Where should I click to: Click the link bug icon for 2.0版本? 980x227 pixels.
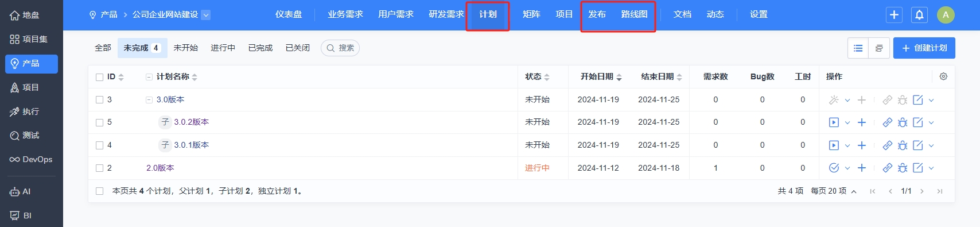coord(903,168)
